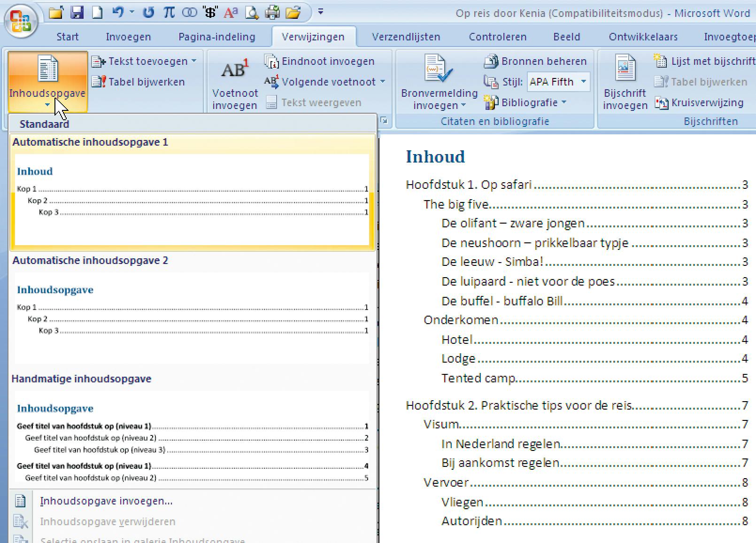Open the Controleren ribbon tab
The width and height of the screenshot is (756, 543).
pyautogui.click(x=497, y=37)
